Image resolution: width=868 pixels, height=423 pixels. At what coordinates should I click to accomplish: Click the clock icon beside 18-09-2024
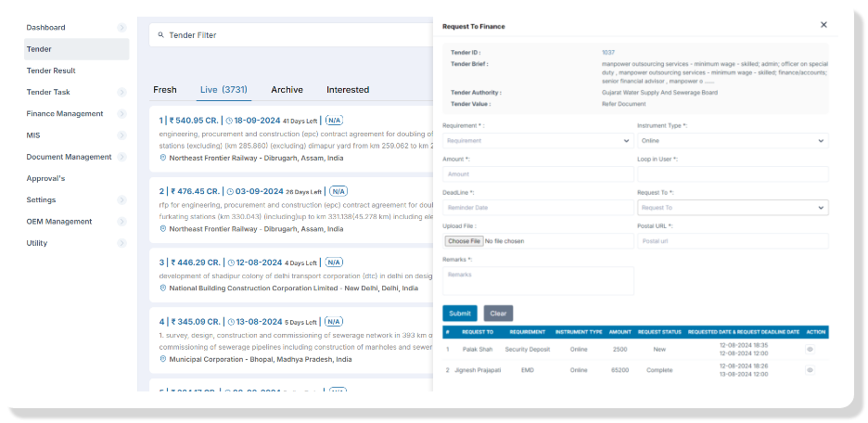coord(230,121)
